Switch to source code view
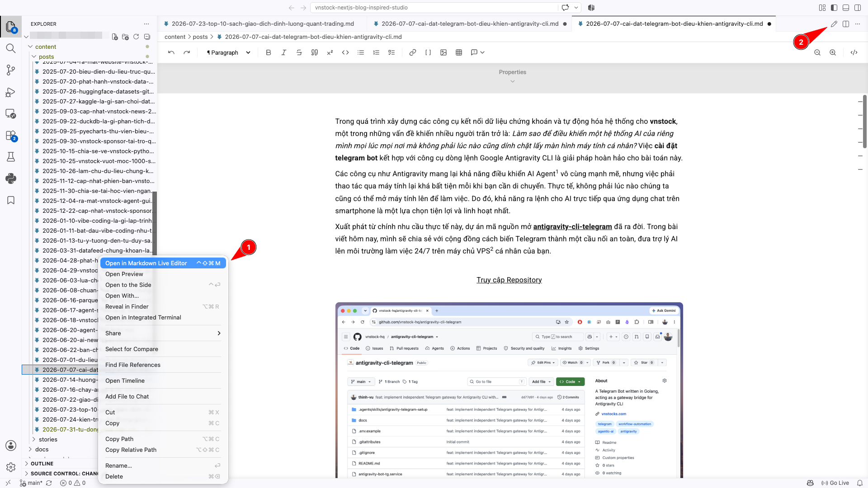The image size is (868, 488). [854, 52]
